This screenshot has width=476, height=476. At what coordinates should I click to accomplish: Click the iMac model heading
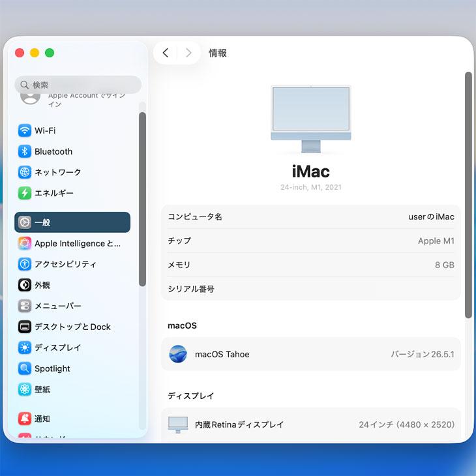pos(311,171)
